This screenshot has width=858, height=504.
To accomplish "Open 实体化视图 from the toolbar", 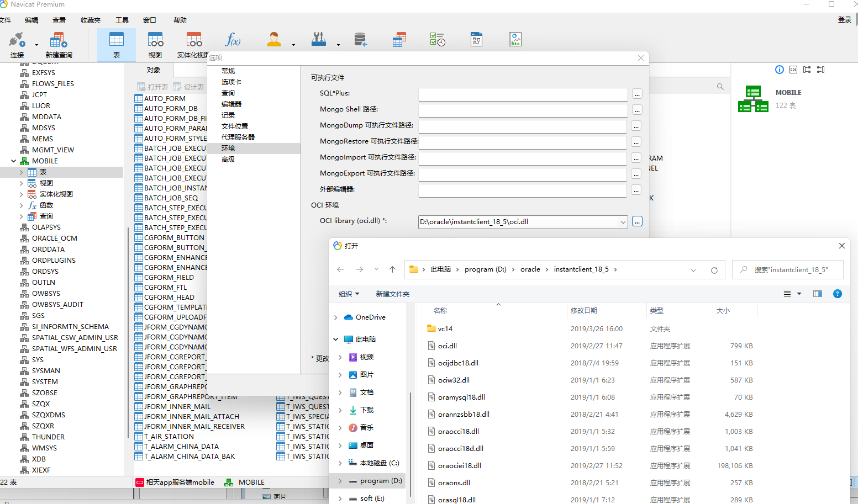I will [194, 45].
